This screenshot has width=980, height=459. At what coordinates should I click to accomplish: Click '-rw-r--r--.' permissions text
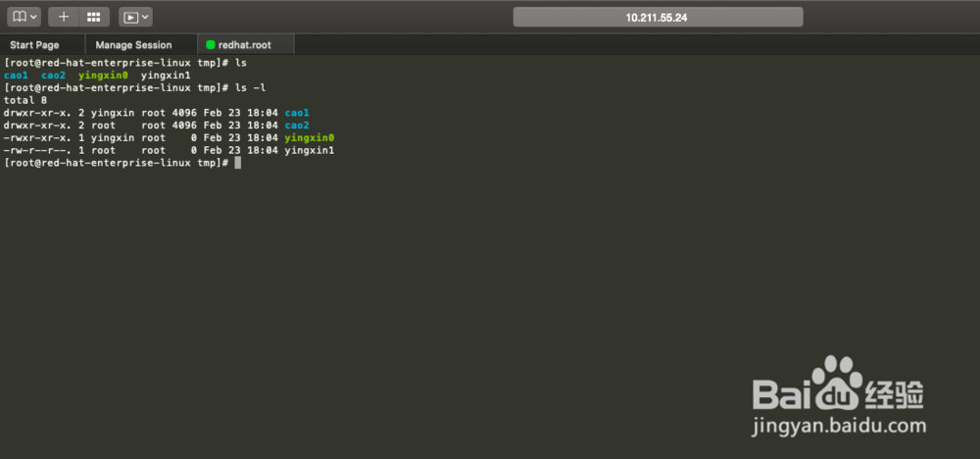point(38,151)
